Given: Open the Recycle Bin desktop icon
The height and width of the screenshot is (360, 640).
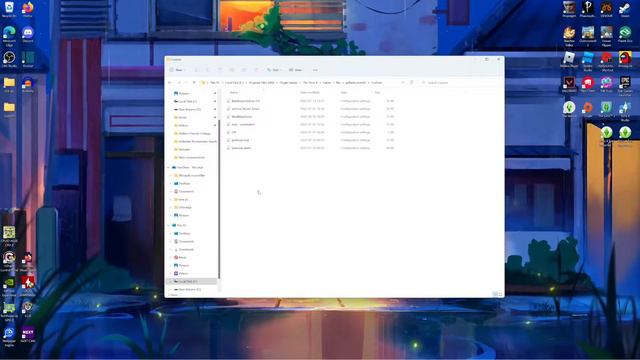Looking at the screenshot, I should click(x=9, y=9).
